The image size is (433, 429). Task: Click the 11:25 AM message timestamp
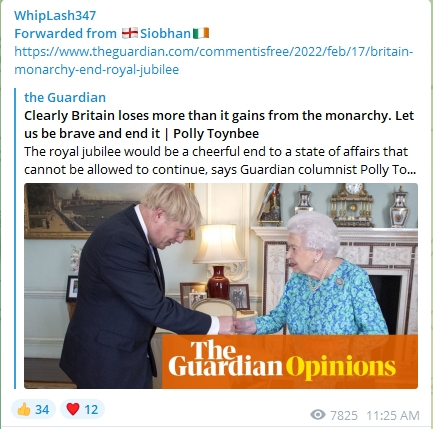[x=393, y=415]
